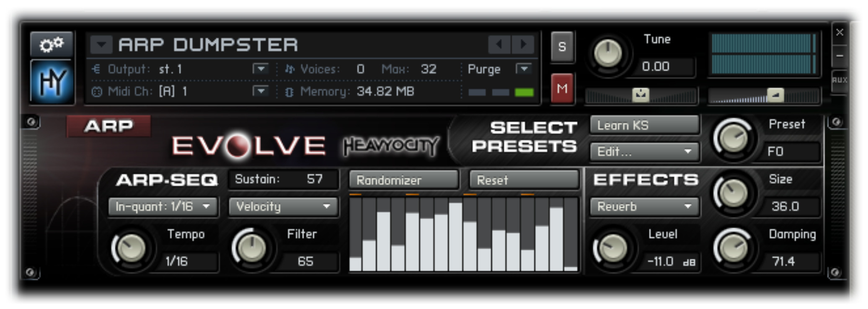Open the Reverb effect dropdown
The height and width of the screenshot is (309, 868).
pos(644,206)
